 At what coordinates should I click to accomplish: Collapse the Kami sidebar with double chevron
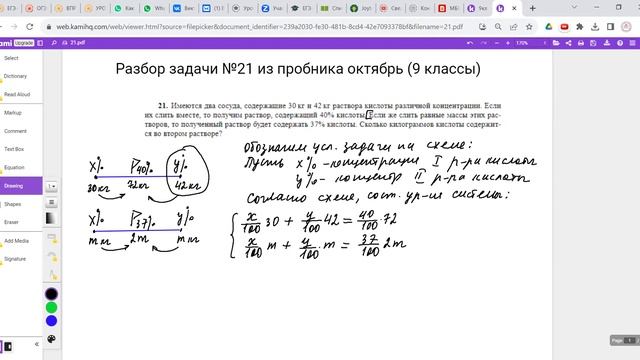click(37, 344)
